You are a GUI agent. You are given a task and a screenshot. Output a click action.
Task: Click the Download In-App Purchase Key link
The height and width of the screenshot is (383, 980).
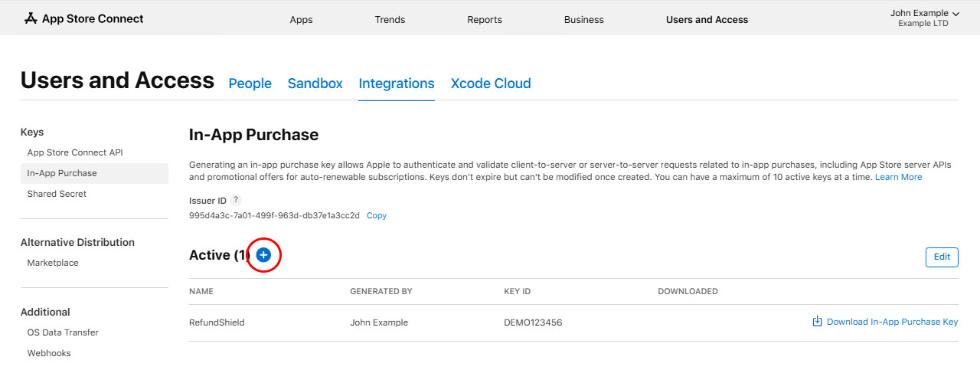click(893, 322)
